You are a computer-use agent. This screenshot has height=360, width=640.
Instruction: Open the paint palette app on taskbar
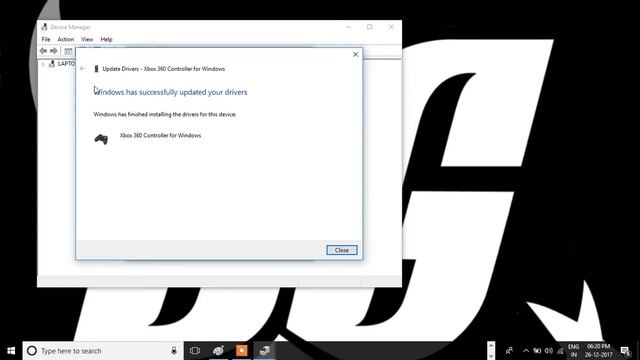tap(218, 351)
